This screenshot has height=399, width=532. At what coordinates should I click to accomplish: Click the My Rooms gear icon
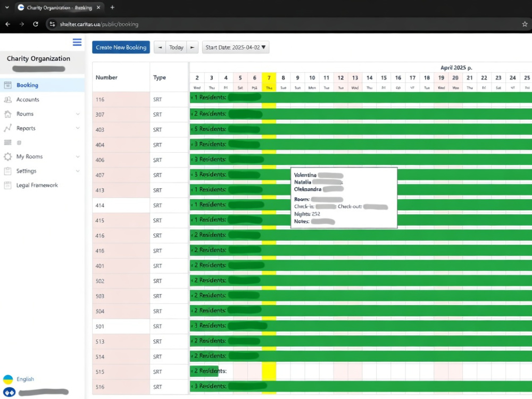pyautogui.click(x=7, y=156)
